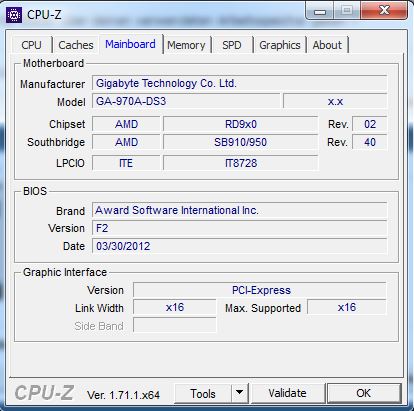Click the Validate button
The height and width of the screenshot is (411, 414).
pos(287,393)
